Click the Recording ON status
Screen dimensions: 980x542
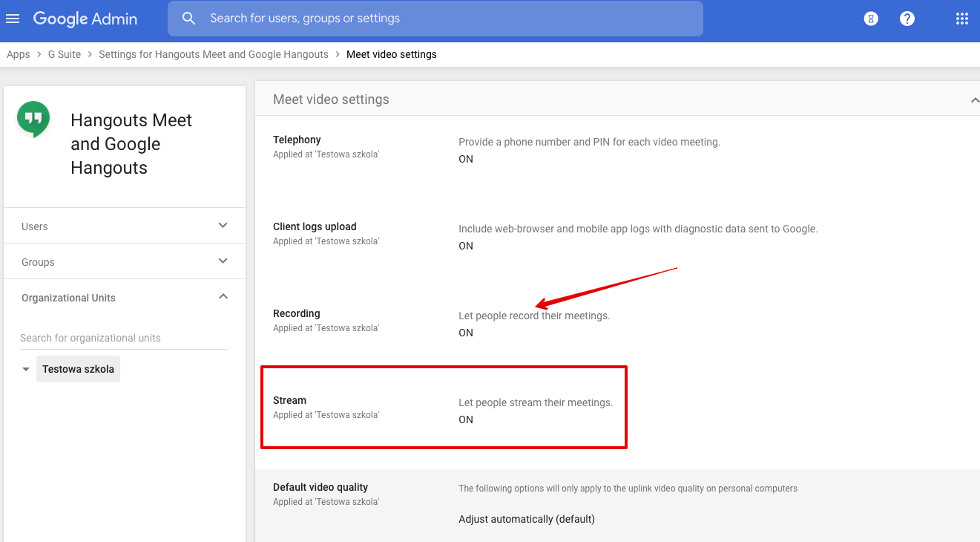tap(466, 333)
